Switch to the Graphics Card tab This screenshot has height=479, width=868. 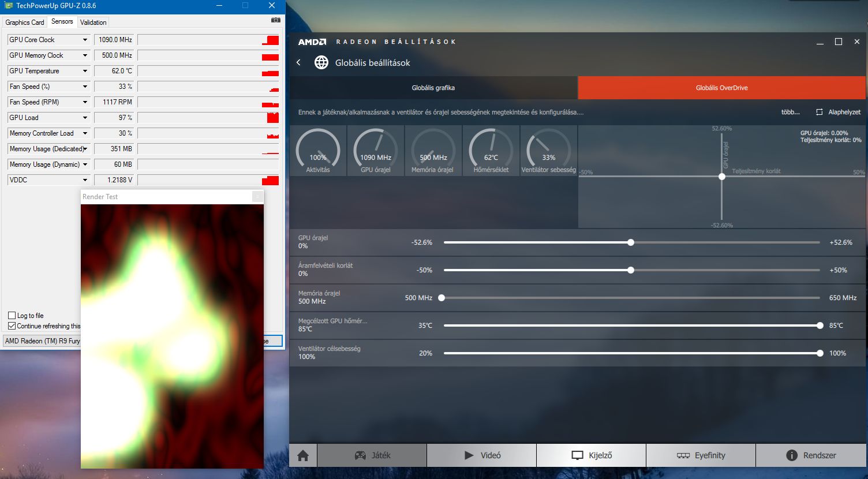pyautogui.click(x=25, y=23)
